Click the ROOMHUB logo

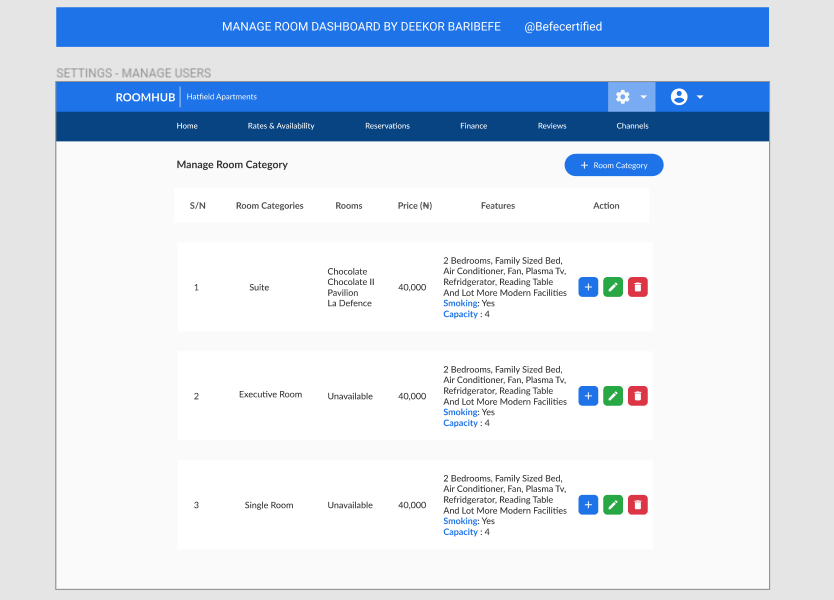tap(145, 97)
